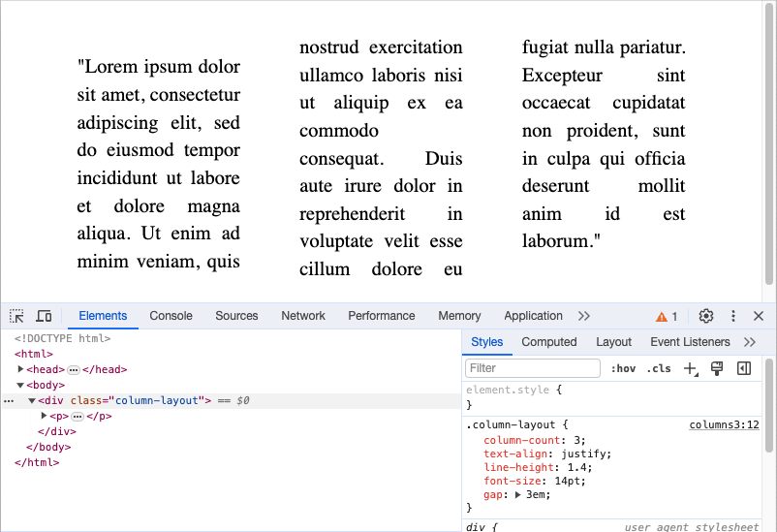Show more DevTools panels via chevrons
The width and height of the screenshot is (777, 532).
(584, 316)
